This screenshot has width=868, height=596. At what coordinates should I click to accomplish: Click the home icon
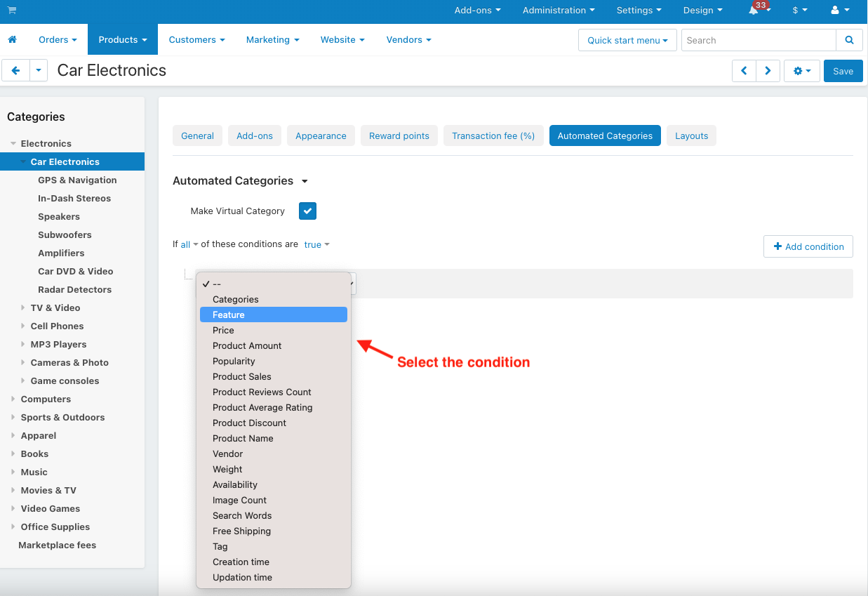point(12,40)
